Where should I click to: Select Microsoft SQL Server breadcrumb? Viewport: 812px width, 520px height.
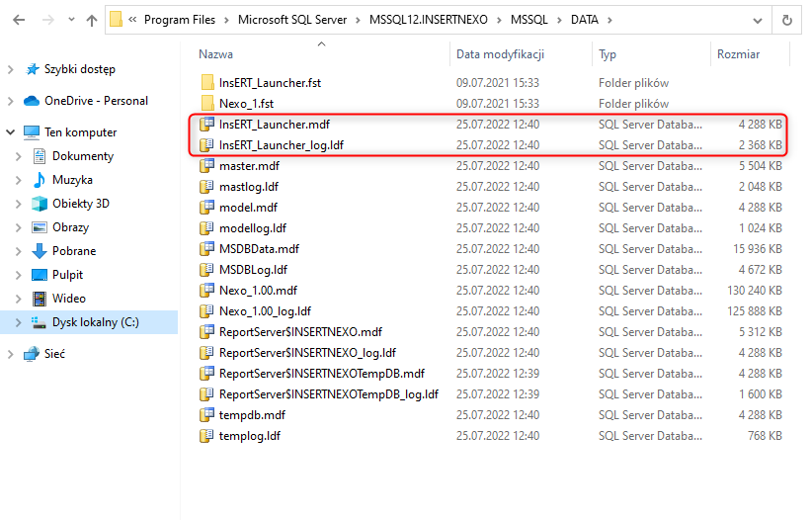[x=292, y=20]
